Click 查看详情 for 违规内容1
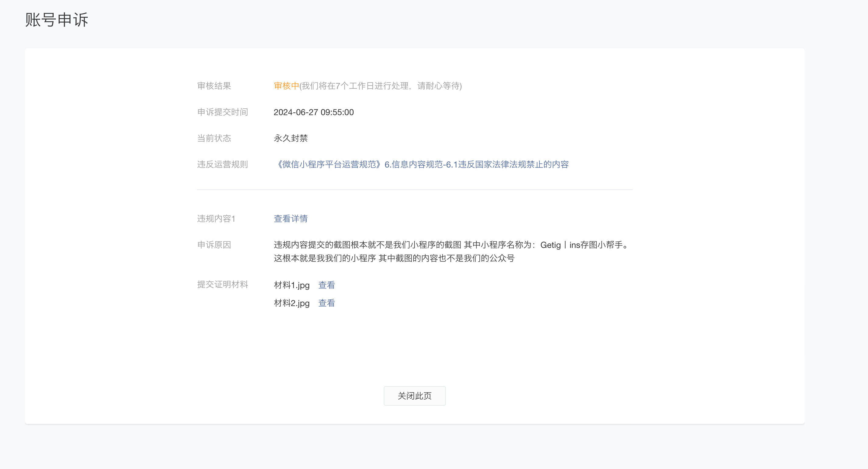The width and height of the screenshot is (868, 469). coord(291,219)
